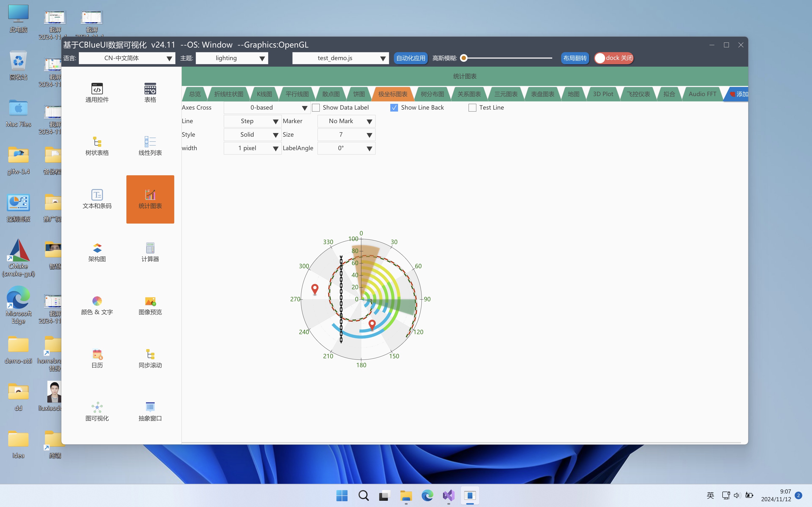Switch to the 饼图 pie chart tab
This screenshot has height=507, width=812.
[x=359, y=94]
